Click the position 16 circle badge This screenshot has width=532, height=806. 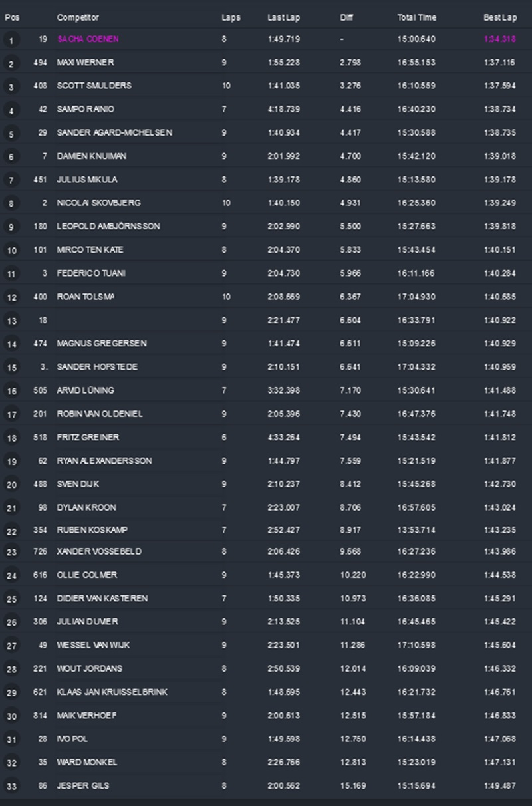[x=11, y=391]
